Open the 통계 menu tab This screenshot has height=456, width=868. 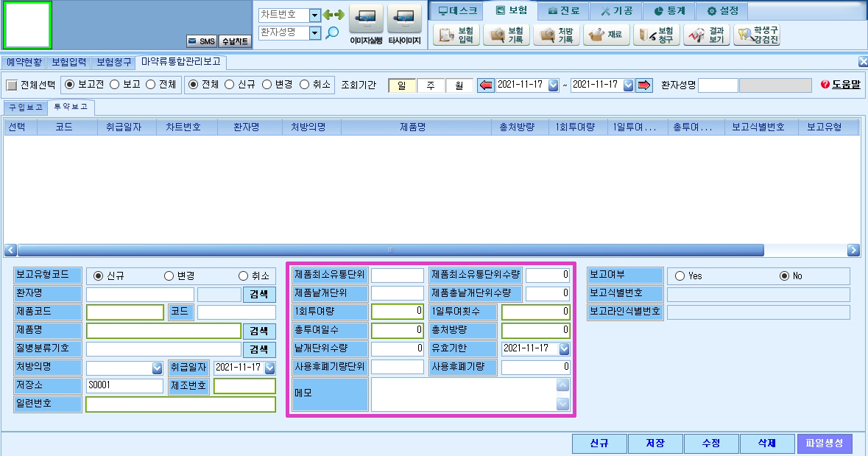(668, 10)
